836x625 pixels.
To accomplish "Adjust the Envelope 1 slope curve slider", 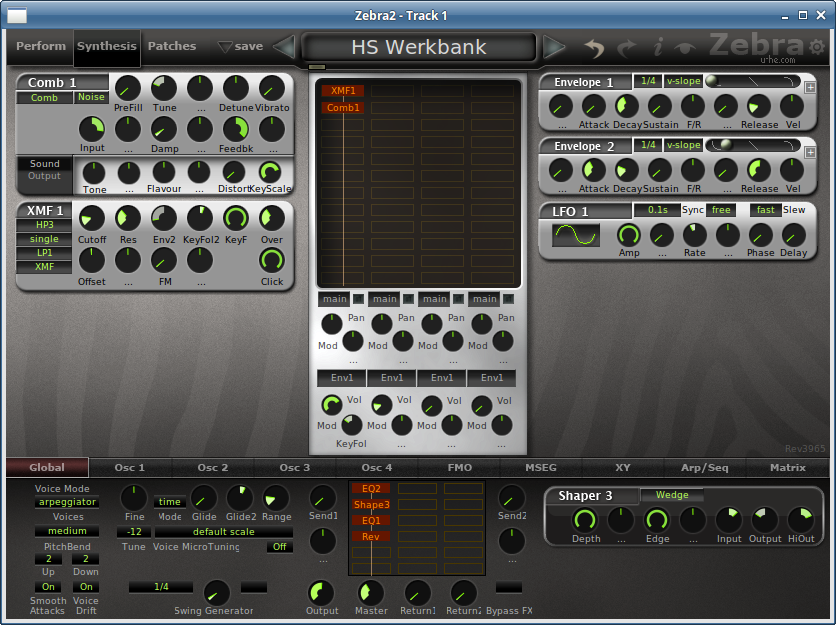I will tap(752, 81).
